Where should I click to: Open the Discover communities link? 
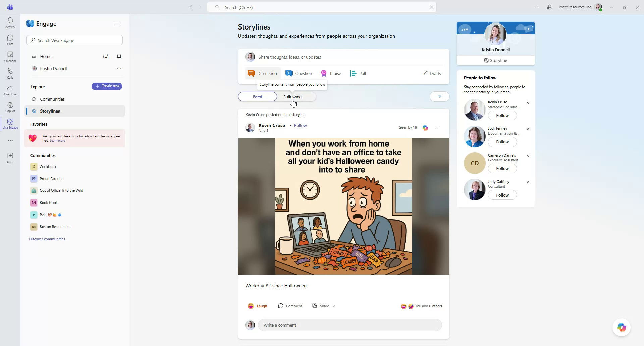click(x=47, y=239)
